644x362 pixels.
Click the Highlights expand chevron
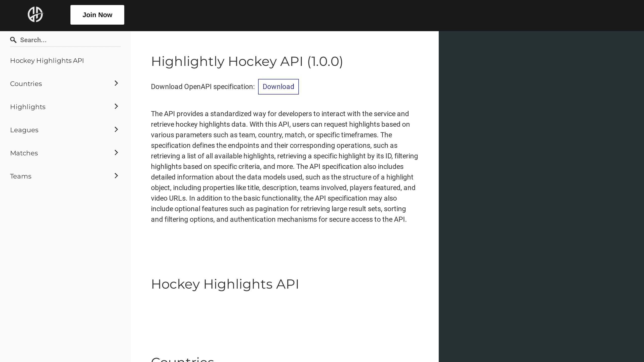[x=116, y=106]
